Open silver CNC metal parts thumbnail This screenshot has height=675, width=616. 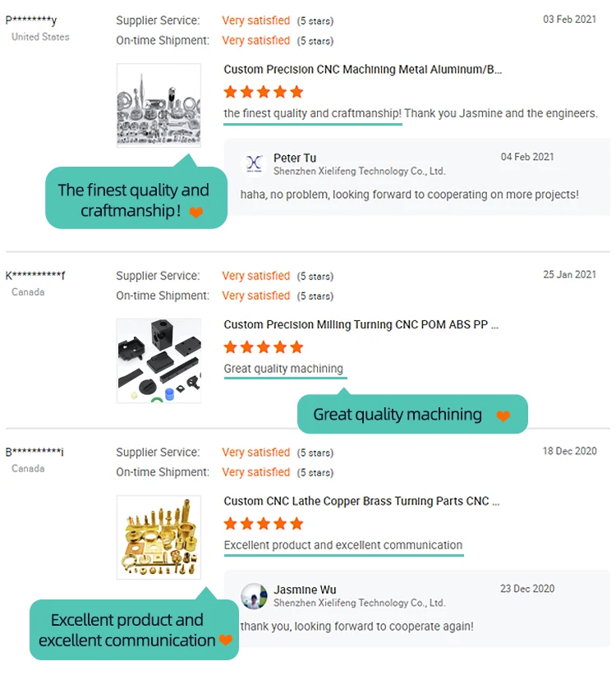pos(159,106)
